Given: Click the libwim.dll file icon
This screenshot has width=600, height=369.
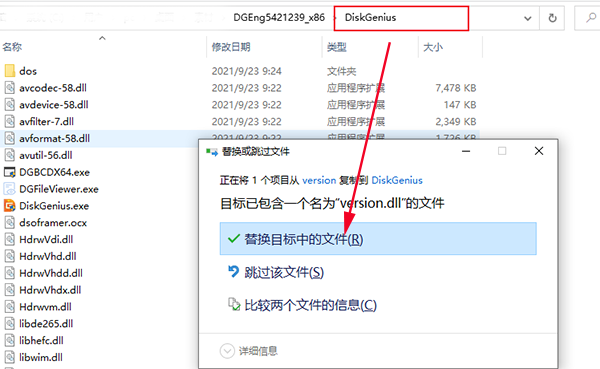Looking at the screenshot, I should pyautogui.click(x=10, y=357).
